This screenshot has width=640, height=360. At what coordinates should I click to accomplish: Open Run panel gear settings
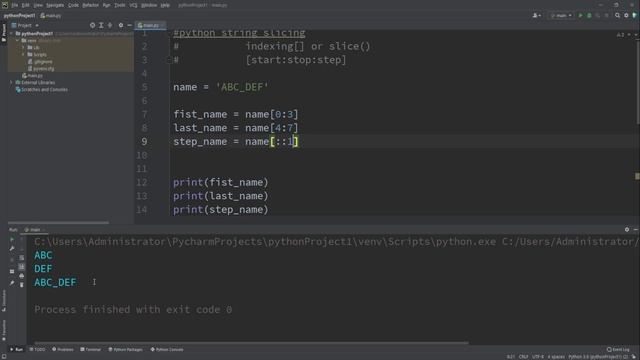click(x=627, y=230)
